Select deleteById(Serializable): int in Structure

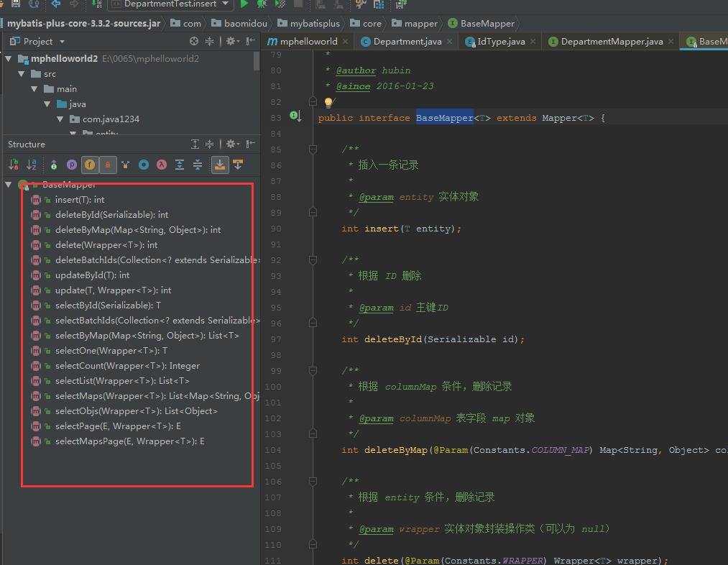(112, 215)
